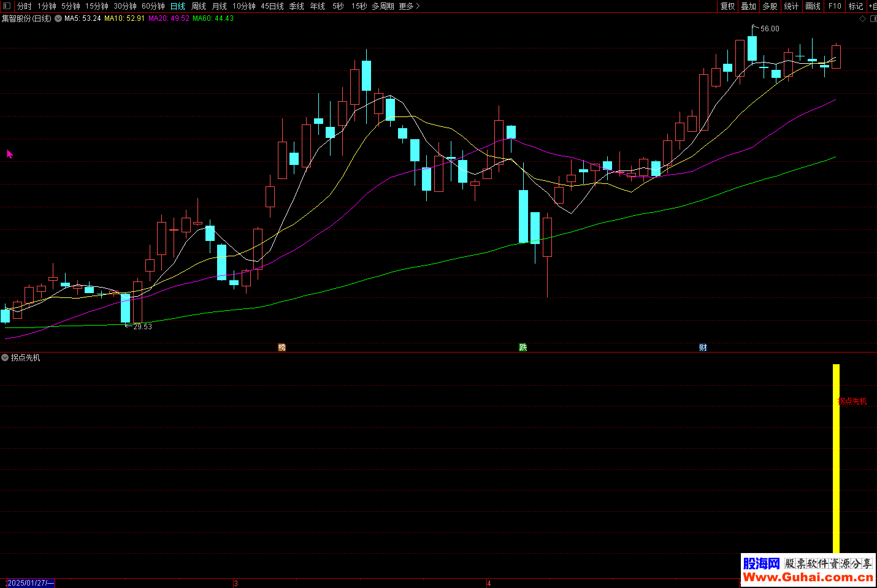Open the 多股 multi-stock view
This screenshot has width=877, height=588.
click(x=770, y=6)
